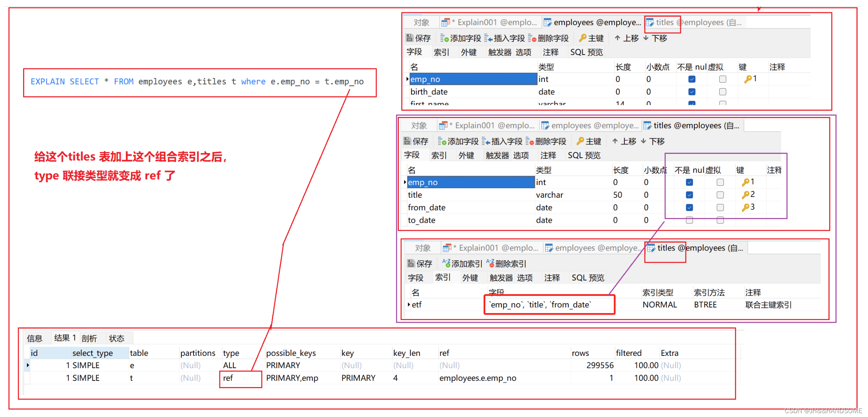Screen dimensions: 868x417
Task: Switch to 索引 subtab in titles fields panel with from_date
Action: 439,155
